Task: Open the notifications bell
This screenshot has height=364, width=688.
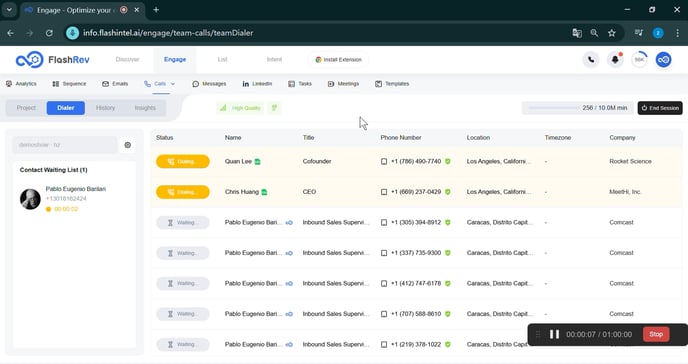Action: [615, 60]
